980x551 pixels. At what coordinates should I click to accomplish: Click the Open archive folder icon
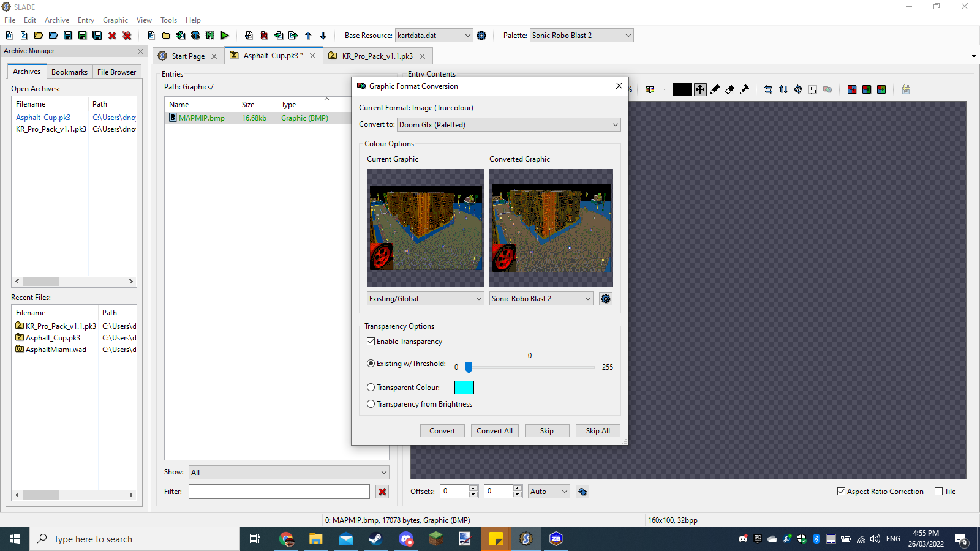pyautogui.click(x=39, y=36)
